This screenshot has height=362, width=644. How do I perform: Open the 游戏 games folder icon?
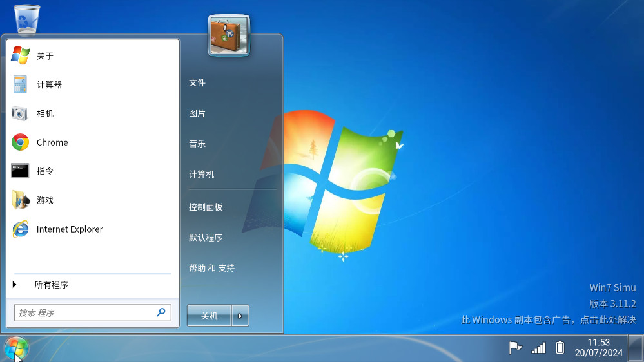coord(21,200)
